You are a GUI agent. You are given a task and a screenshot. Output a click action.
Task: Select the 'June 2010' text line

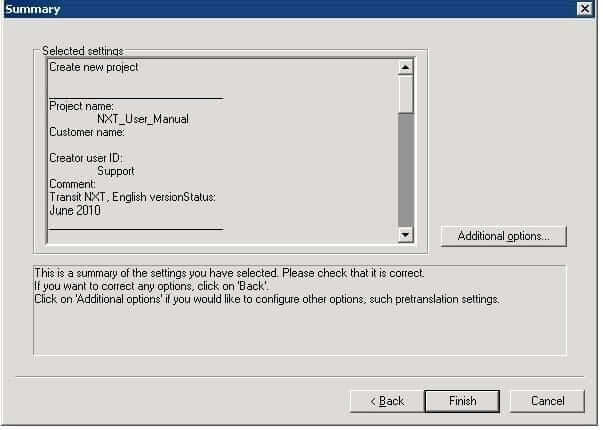click(x=75, y=210)
